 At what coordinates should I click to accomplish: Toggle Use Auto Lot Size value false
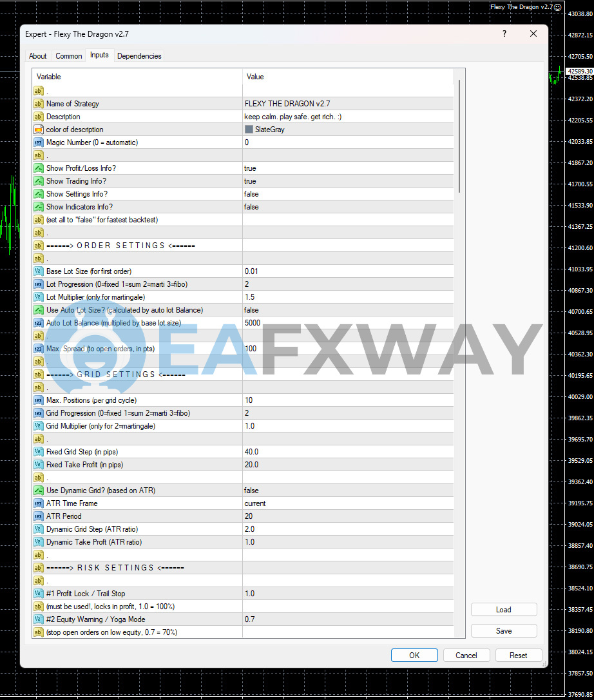click(348, 310)
